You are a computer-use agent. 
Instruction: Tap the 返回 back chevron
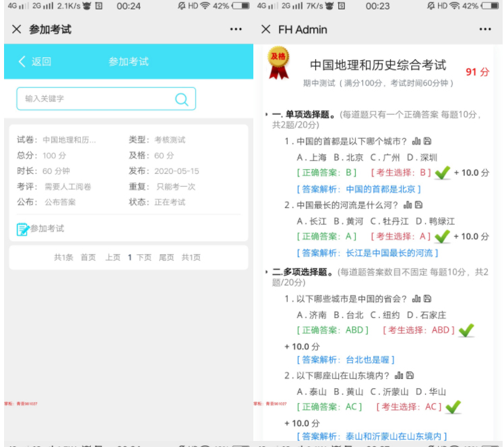(22, 61)
